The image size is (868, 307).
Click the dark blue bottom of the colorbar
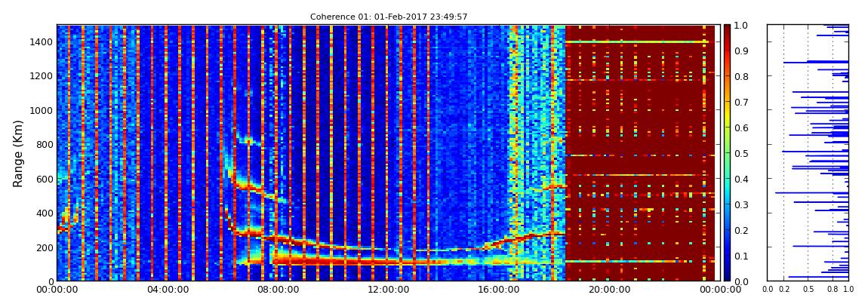727,274
